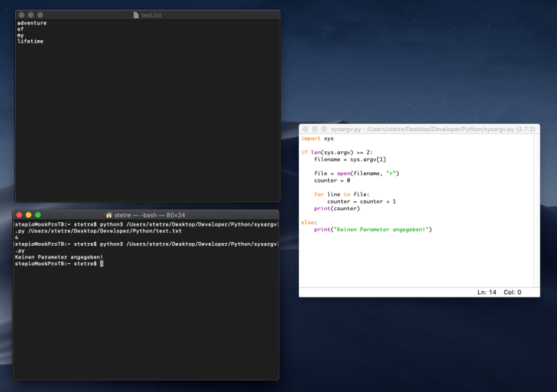The height and width of the screenshot is (392, 557).
Task: Maximize the sysargv.py editor window
Action: pos(324,130)
